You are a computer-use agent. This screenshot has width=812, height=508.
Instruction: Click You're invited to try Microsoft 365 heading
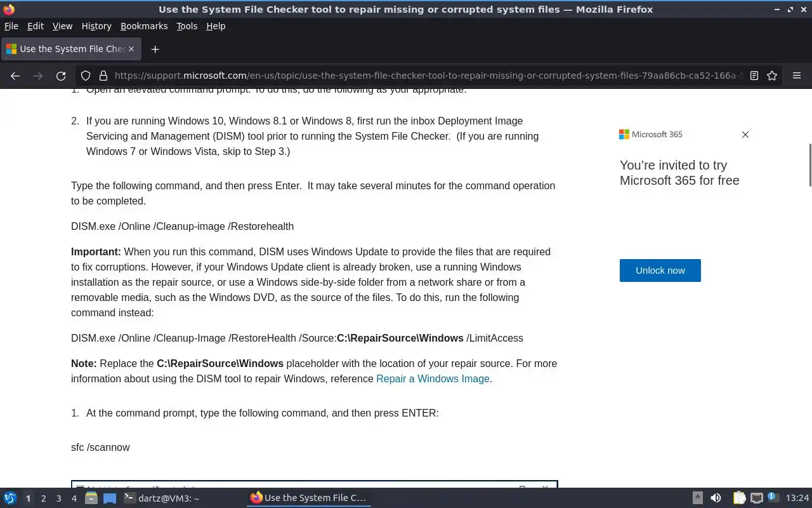679,173
